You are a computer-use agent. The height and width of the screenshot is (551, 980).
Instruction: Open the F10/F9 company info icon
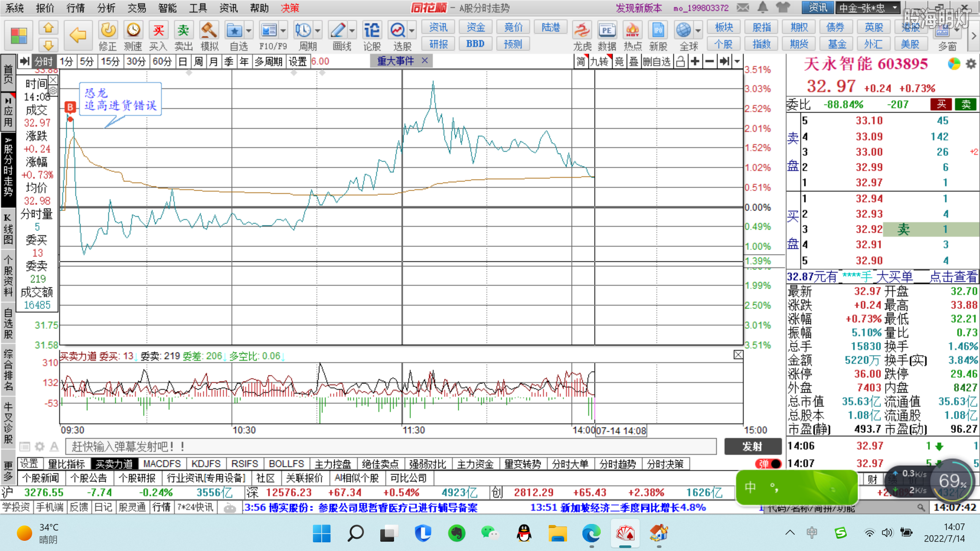(x=268, y=30)
